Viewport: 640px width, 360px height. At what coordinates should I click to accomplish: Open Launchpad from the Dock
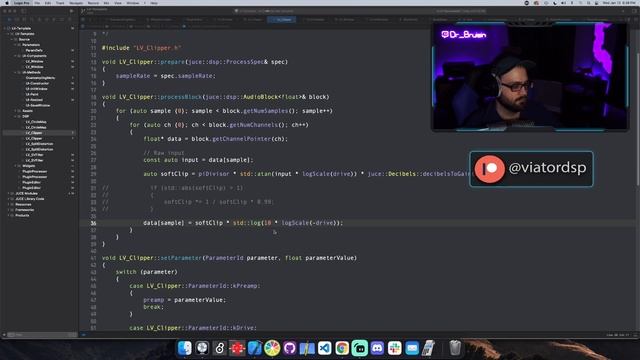(x=202, y=348)
